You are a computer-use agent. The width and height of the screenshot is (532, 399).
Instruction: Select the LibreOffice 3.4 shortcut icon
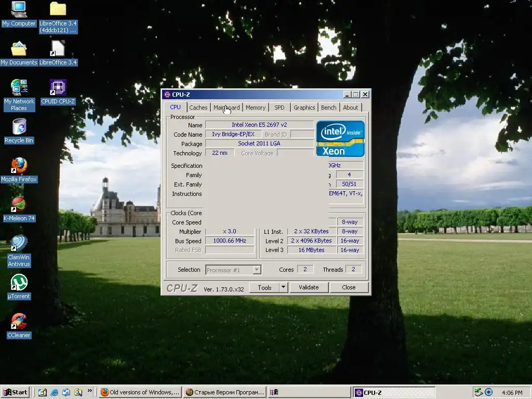tap(58, 53)
